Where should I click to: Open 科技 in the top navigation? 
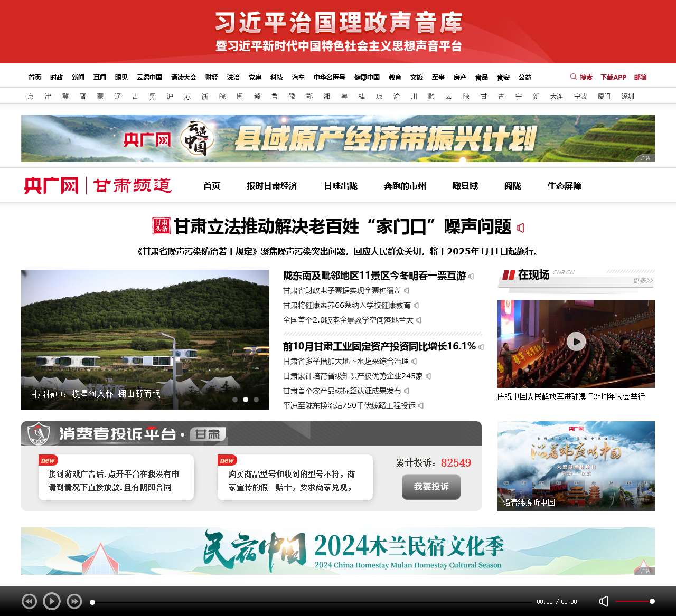[x=277, y=77]
